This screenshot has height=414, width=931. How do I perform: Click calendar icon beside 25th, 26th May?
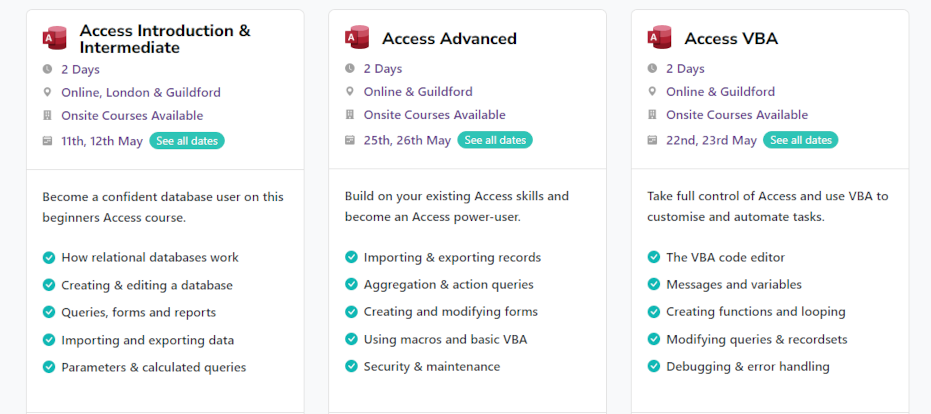(350, 140)
